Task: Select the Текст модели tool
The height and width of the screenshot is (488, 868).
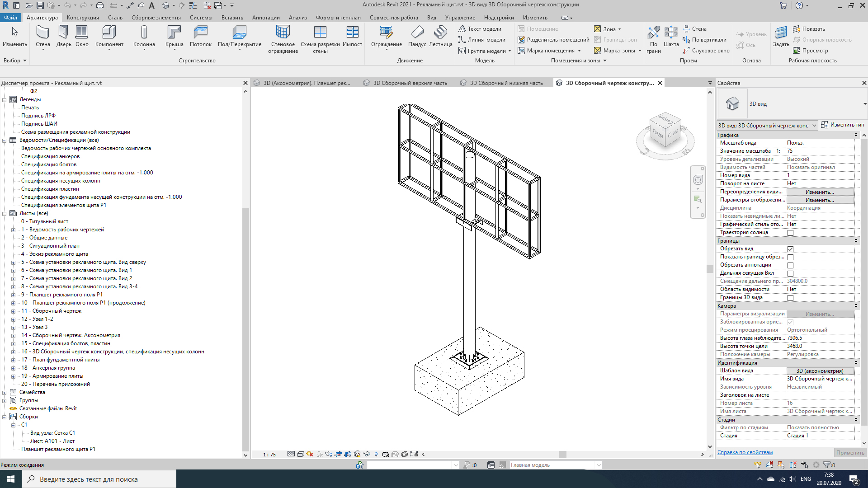Action: pyautogui.click(x=480, y=29)
